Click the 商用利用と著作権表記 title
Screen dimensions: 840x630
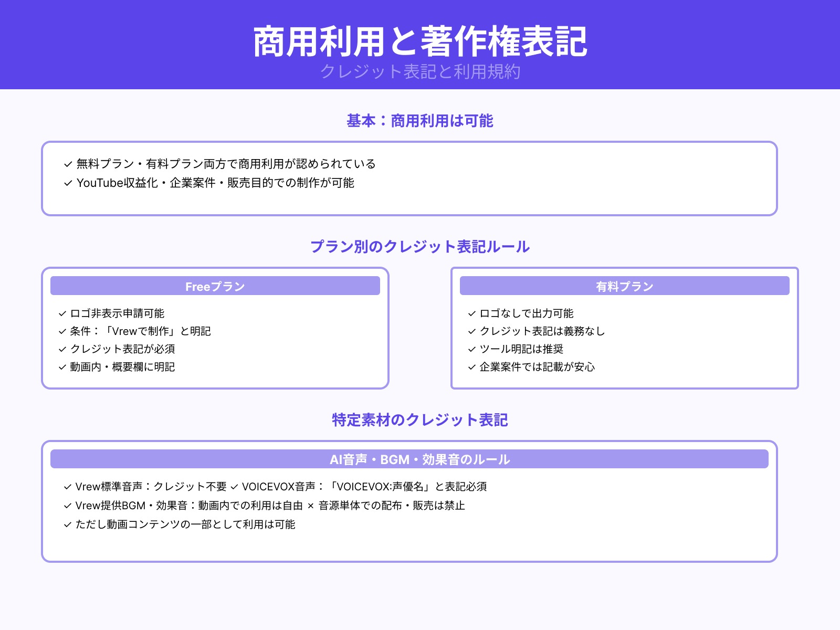click(420, 41)
